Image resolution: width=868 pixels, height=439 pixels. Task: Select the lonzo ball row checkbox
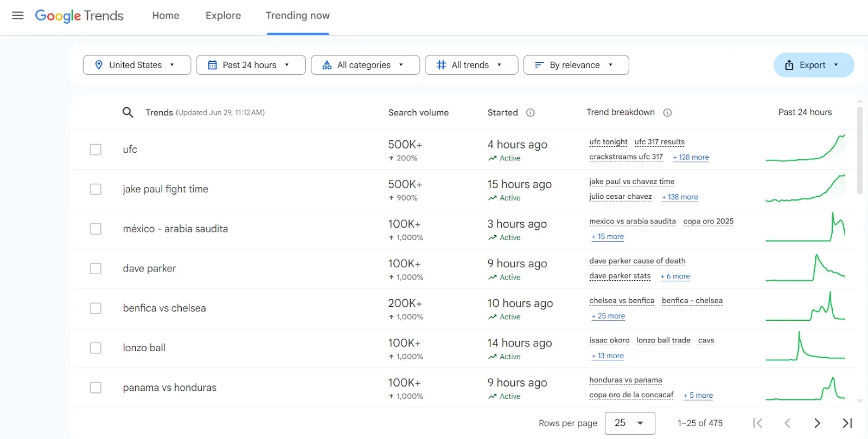95,348
